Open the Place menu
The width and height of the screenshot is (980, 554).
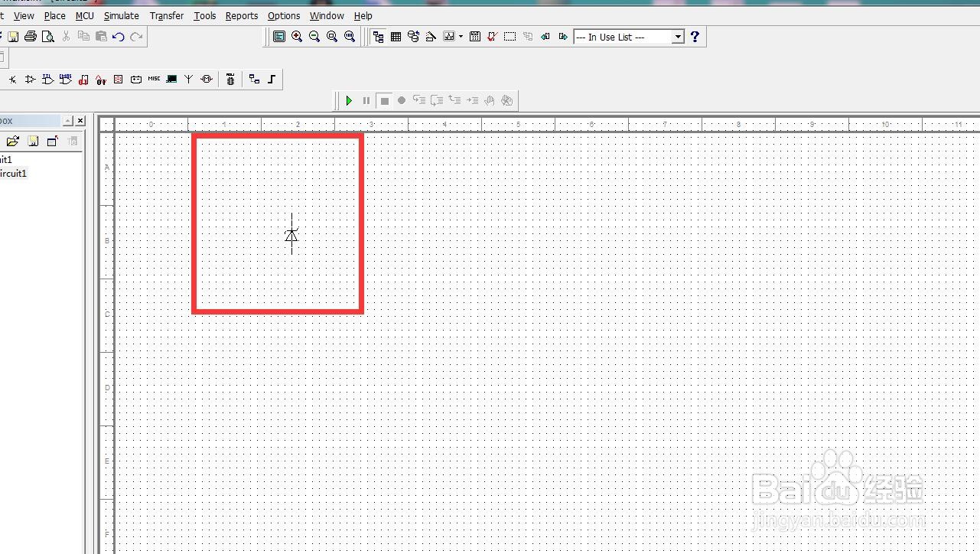click(55, 15)
